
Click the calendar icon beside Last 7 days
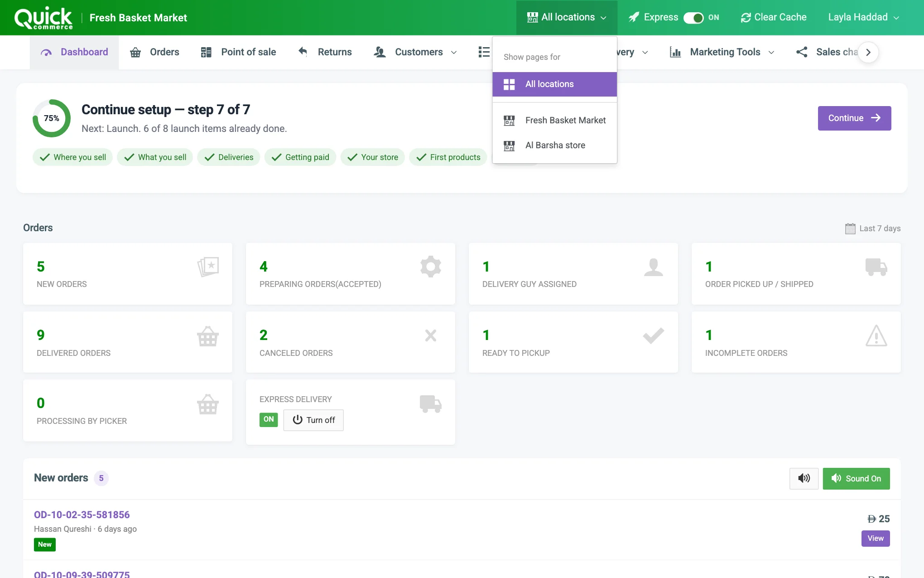point(850,228)
